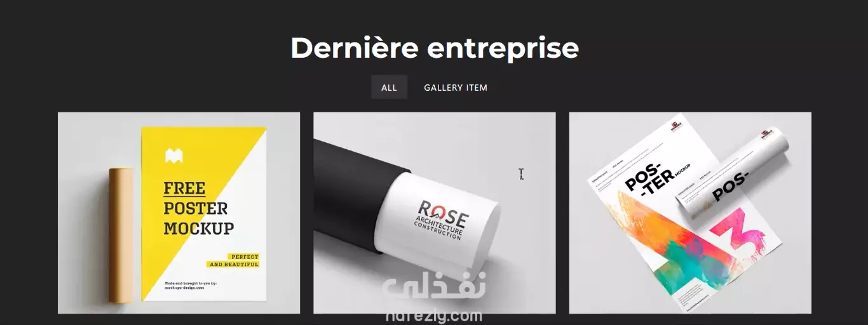Open the Free Poster Mockup gallery image
The image size is (868, 325).
(x=179, y=213)
